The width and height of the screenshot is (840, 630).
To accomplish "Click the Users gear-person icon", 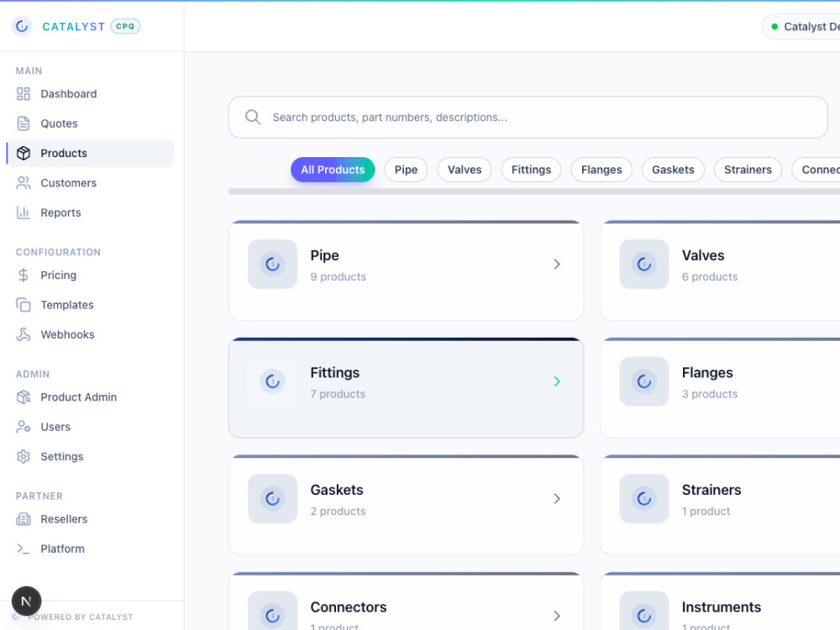I will point(23,427).
